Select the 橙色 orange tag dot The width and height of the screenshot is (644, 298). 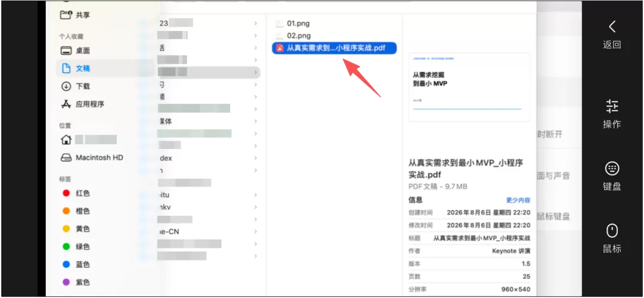point(66,211)
